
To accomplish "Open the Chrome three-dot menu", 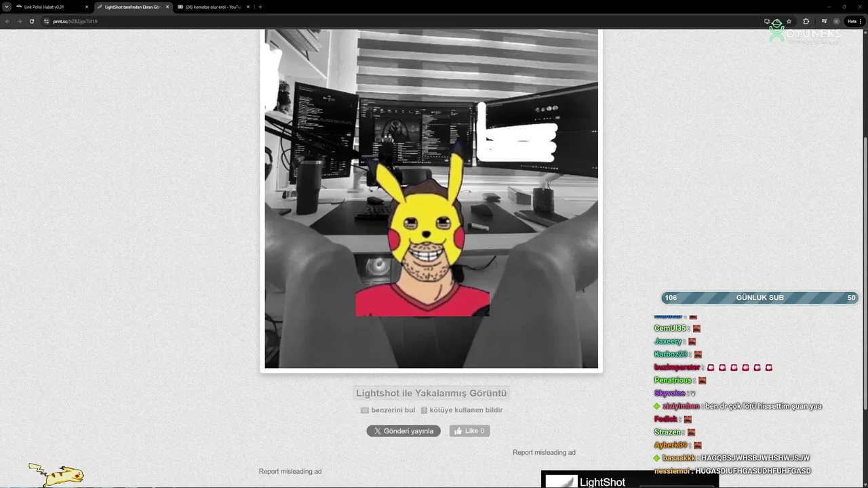I will pos(862,21).
